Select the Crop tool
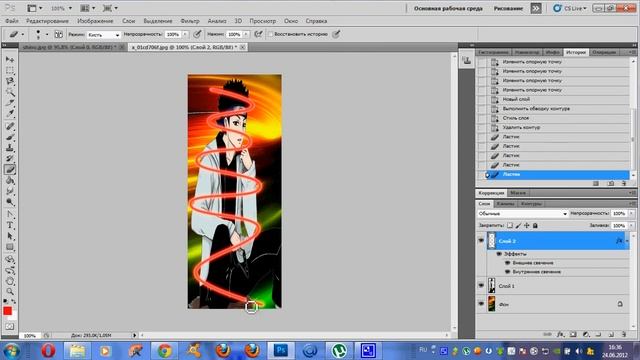The height and width of the screenshot is (360, 640). point(10,102)
